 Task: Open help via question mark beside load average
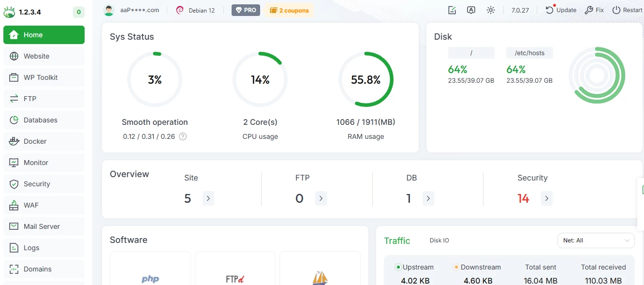point(183,136)
